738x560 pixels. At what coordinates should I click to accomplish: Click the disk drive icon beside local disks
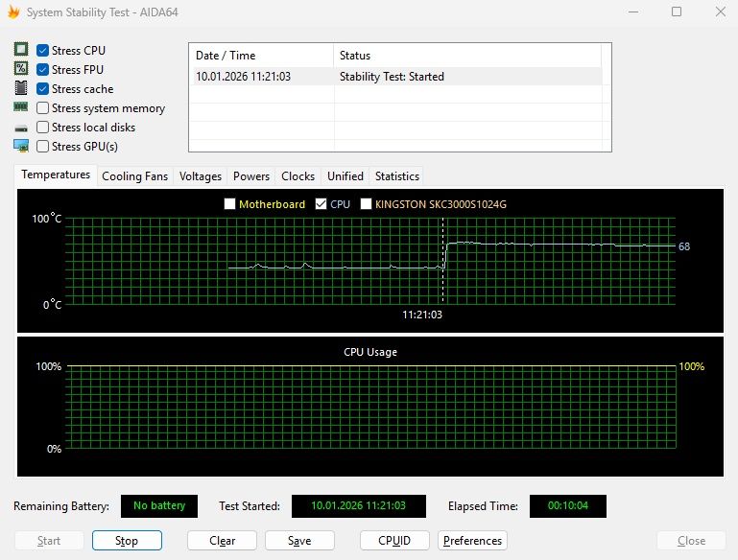tap(21, 128)
